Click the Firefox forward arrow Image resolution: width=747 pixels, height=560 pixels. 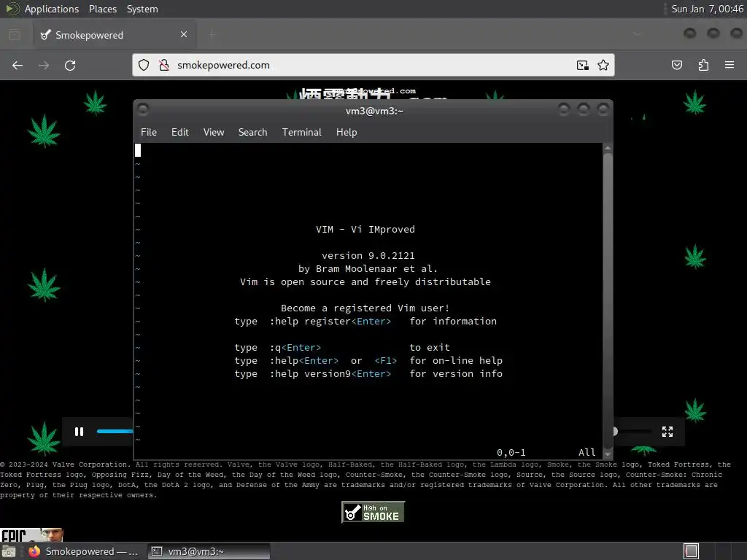tap(44, 65)
